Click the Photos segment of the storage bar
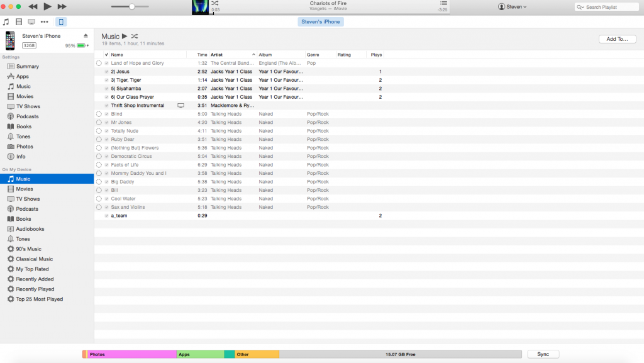 point(131,354)
